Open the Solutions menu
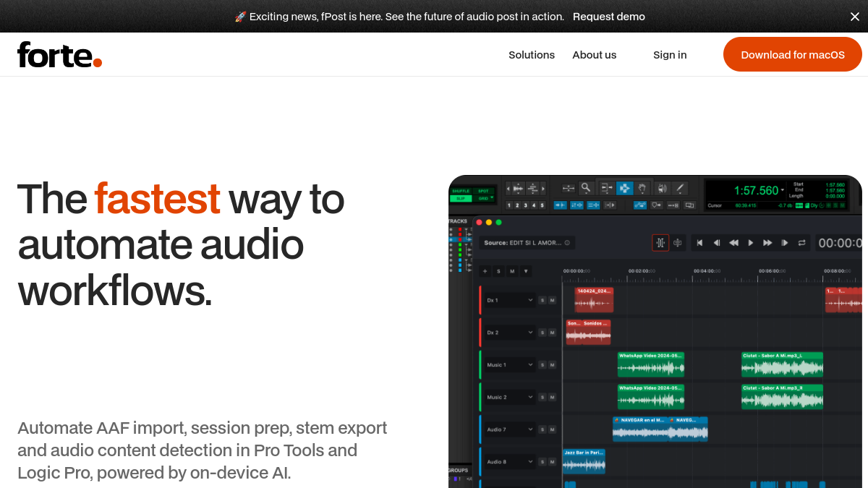The image size is (868, 488). (x=532, y=55)
